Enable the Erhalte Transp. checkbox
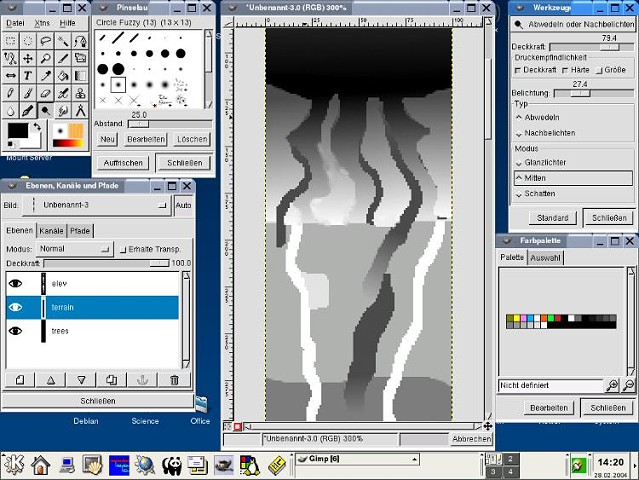The image size is (639, 480). (x=122, y=249)
